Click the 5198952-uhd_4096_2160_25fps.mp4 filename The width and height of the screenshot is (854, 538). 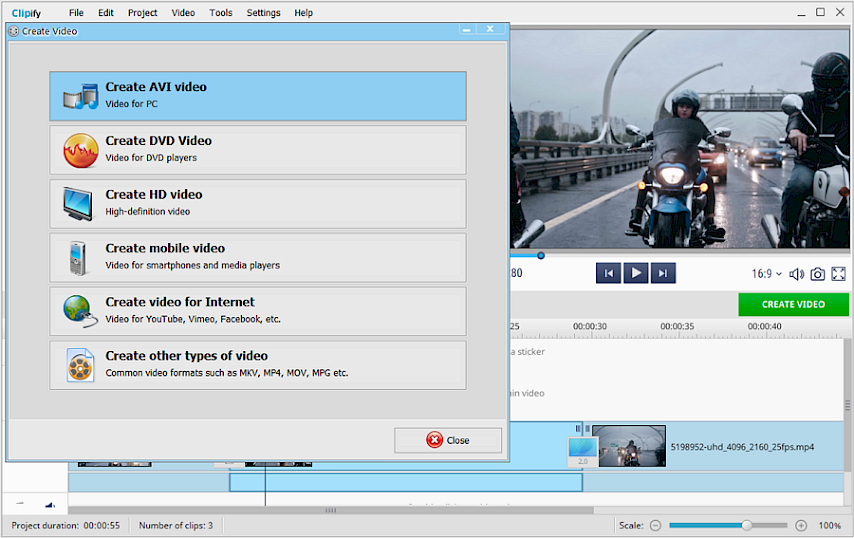click(742, 447)
